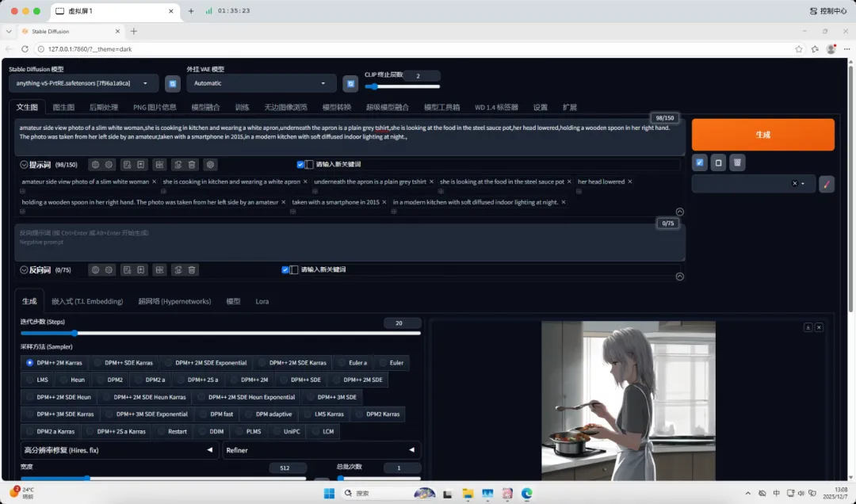This screenshot has width=856, height=504.
Task: Remove the 'her head lowered' keyword tag
Action: pyautogui.click(x=630, y=181)
